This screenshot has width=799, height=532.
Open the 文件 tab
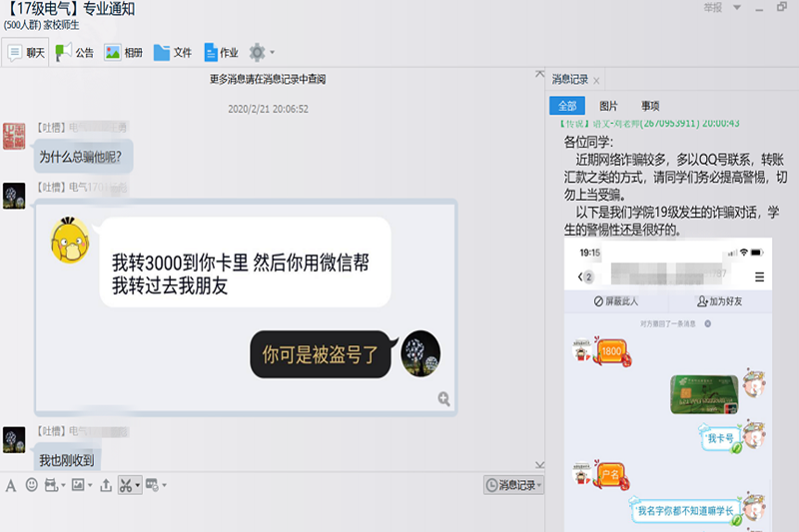pyautogui.click(x=172, y=52)
